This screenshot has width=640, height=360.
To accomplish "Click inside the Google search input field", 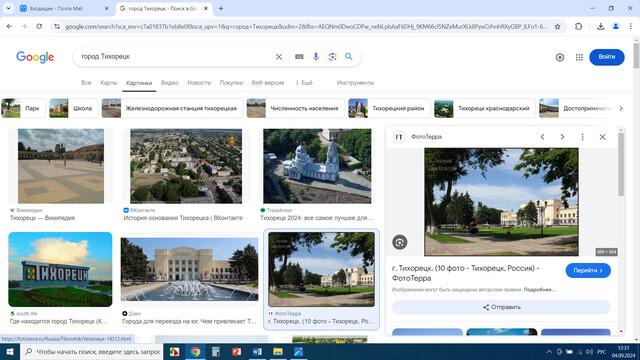I will coord(176,57).
